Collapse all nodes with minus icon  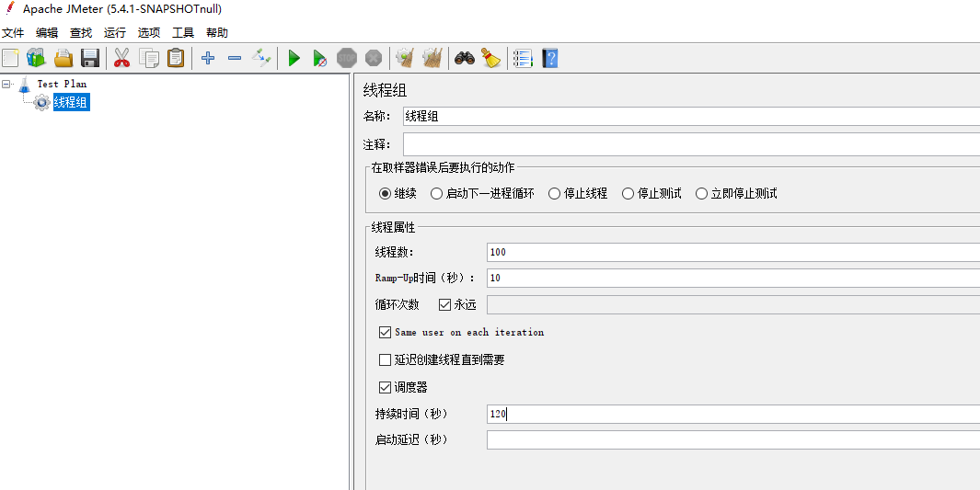(x=235, y=59)
